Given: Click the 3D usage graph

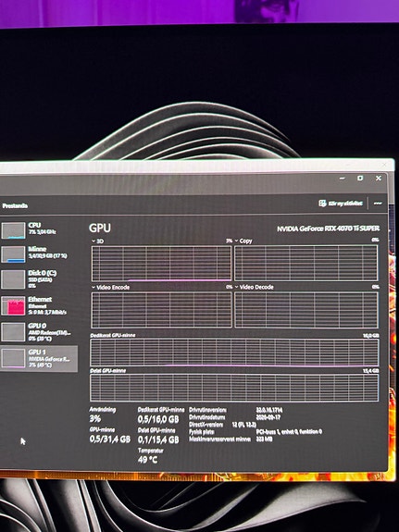Looking at the screenshot, I should (x=161, y=264).
